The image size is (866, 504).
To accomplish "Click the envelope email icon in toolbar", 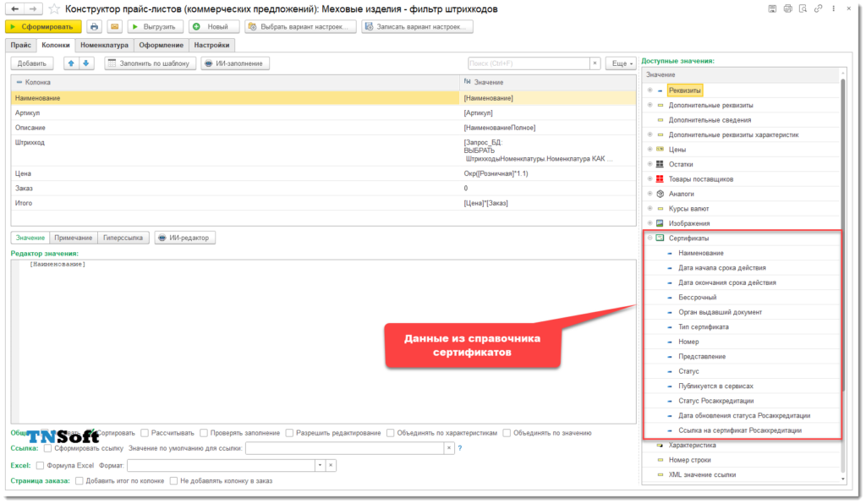I will pyautogui.click(x=114, y=26).
